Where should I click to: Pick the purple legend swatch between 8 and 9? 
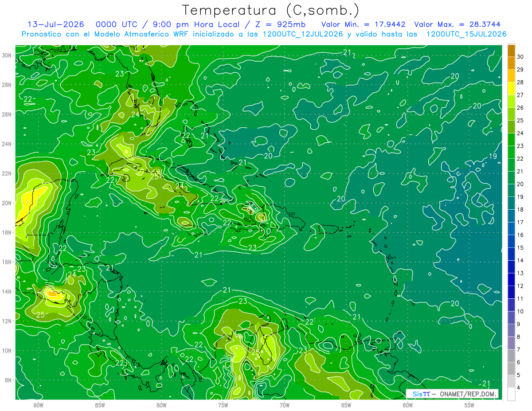coord(511,330)
